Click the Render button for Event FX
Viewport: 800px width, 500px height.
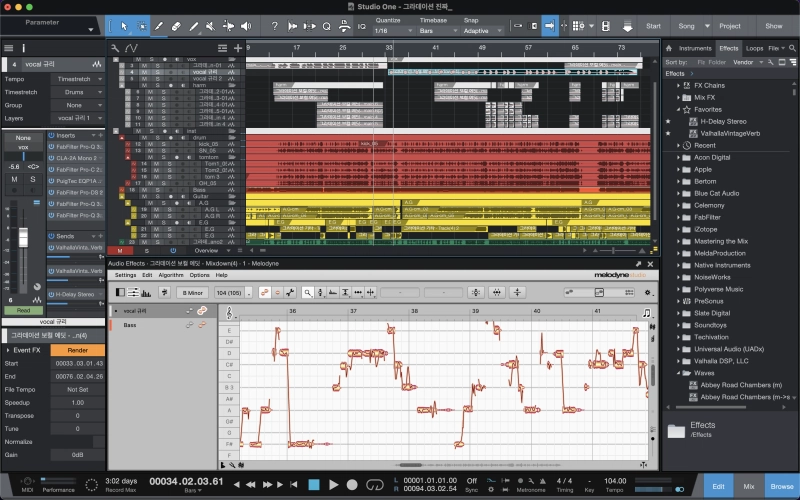[78, 350]
